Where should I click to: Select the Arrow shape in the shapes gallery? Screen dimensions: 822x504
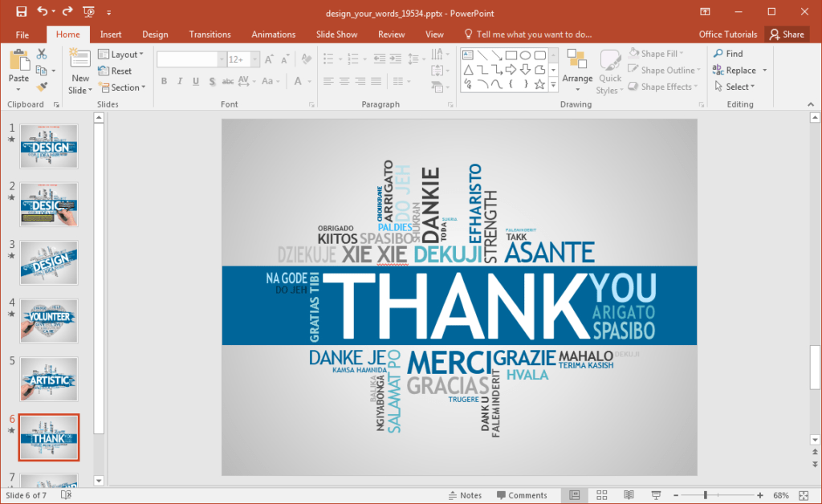[497, 55]
